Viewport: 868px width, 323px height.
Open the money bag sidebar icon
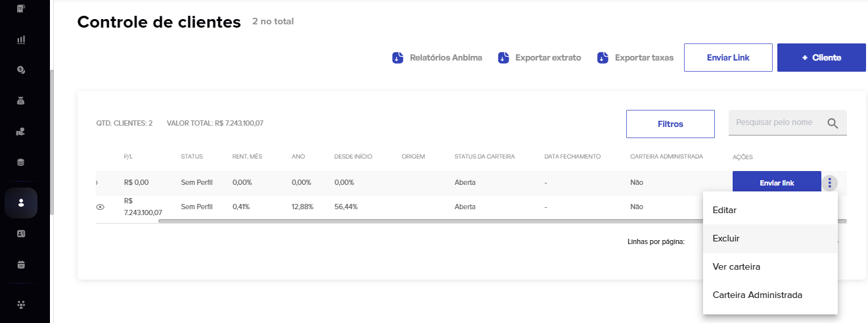tap(21, 101)
